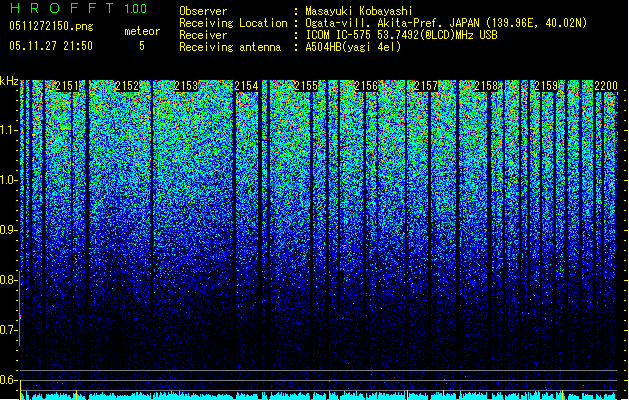The width and height of the screenshot is (629, 400).
Task: Click the 2157 time marker
Action: pyautogui.click(x=426, y=86)
